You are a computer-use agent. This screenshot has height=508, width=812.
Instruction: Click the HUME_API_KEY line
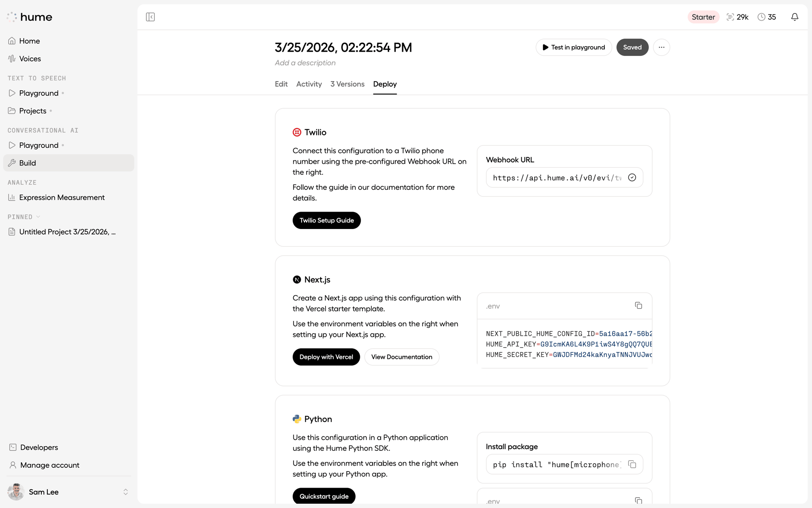pos(569,344)
